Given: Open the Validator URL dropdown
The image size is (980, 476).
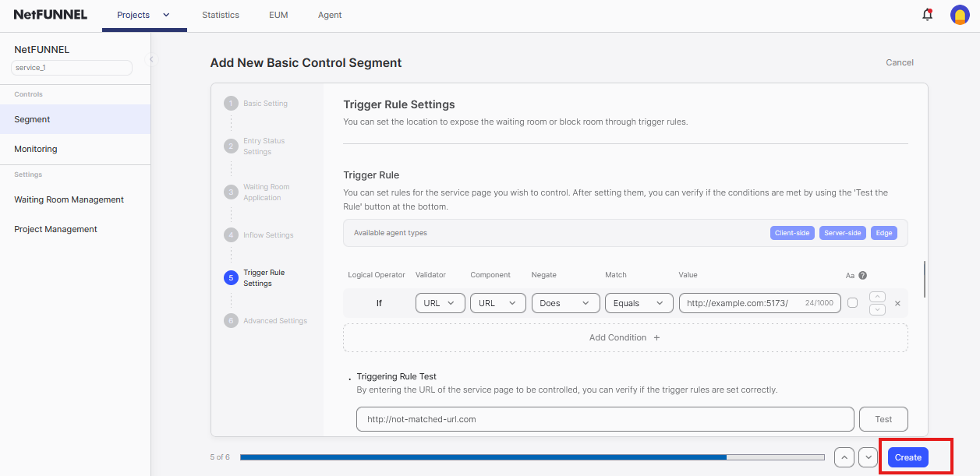Looking at the screenshot, I should point(440,303).
